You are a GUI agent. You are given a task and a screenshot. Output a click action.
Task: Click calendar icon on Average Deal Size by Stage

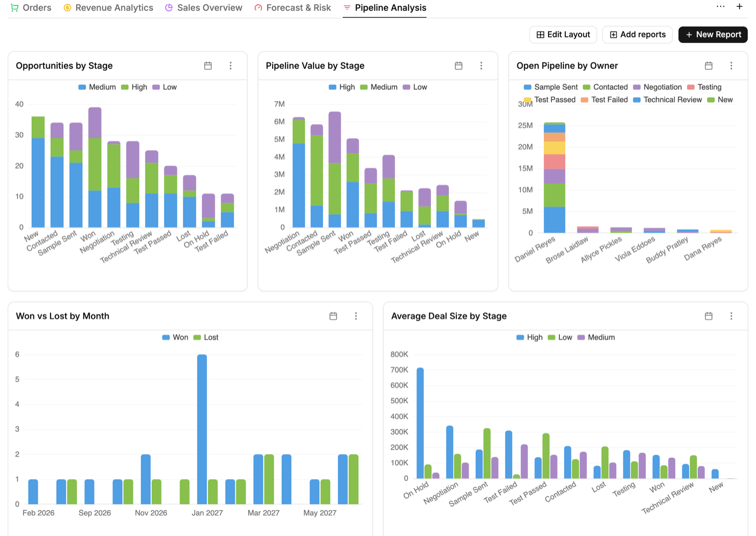(x=708, y=316)
